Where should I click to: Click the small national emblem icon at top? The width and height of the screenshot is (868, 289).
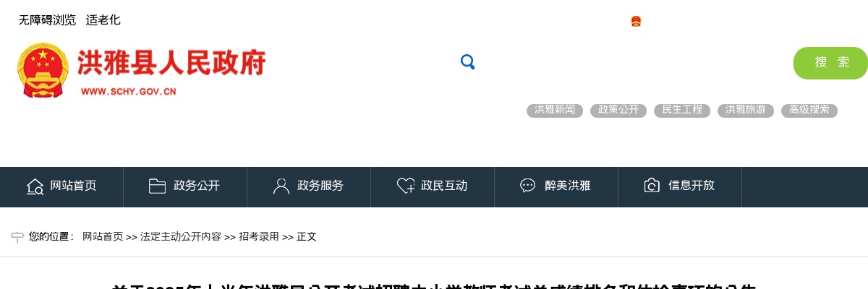pos(636,21)
